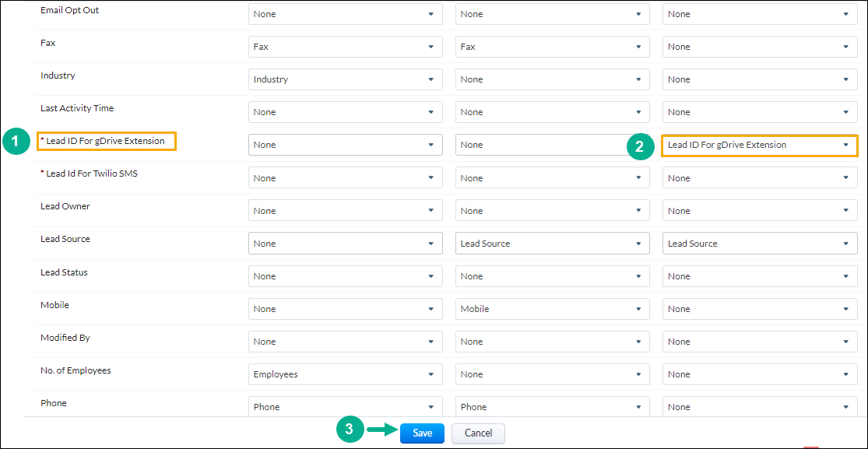Viewport: 868px width, 449px height.
Task: Click the Mobile field label
Action: (x=54, y=305)
